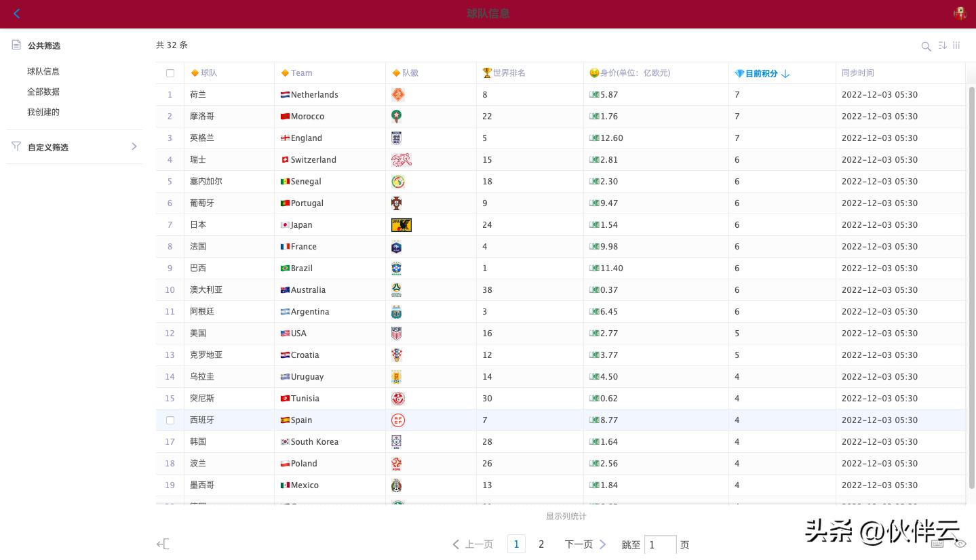Open the table search tool
Screen dimensions: 976x560
(926, 46)
